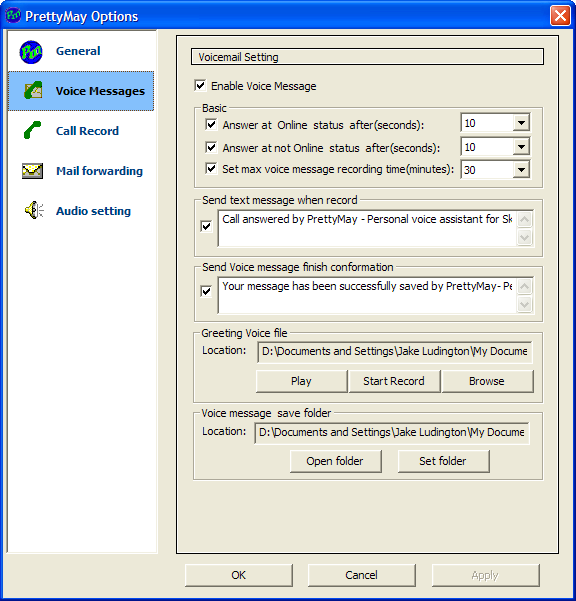Click the Mail forwarding envelope icon
Image resolution: width=576 pixels, height=601 pixels.
point(33,171)
